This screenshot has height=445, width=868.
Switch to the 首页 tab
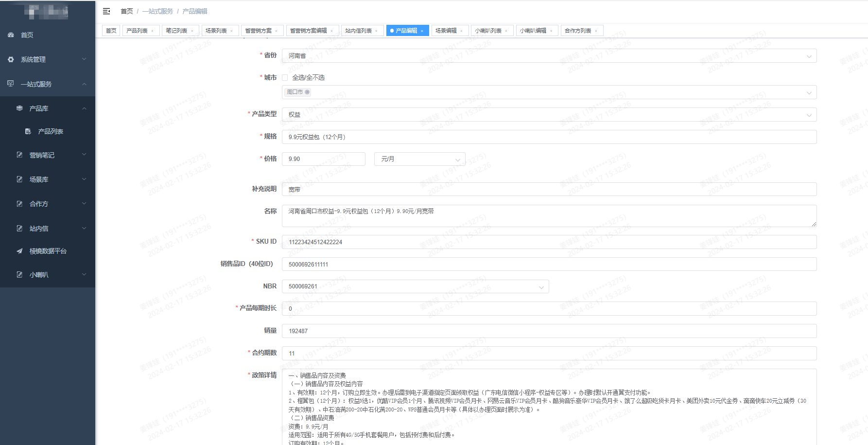(x=111, y=31)
